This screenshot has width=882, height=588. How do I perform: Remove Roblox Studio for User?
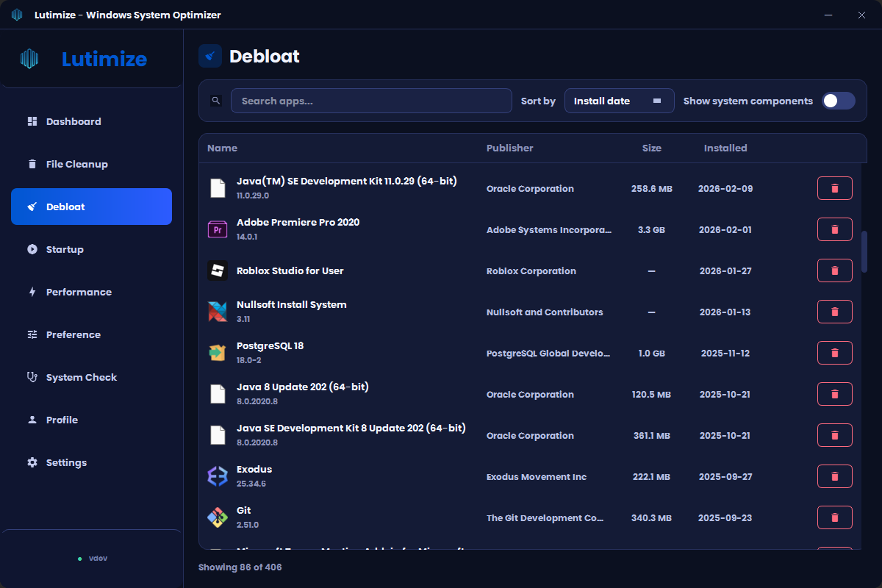coord(834,270)
